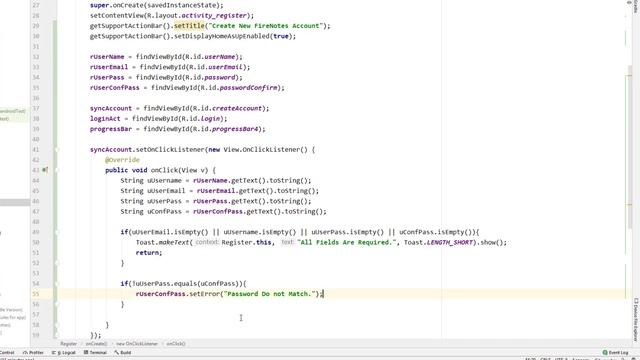Open the Event Log panel
The height and width of the screenshot is (360, 640).
coord(616,353)
